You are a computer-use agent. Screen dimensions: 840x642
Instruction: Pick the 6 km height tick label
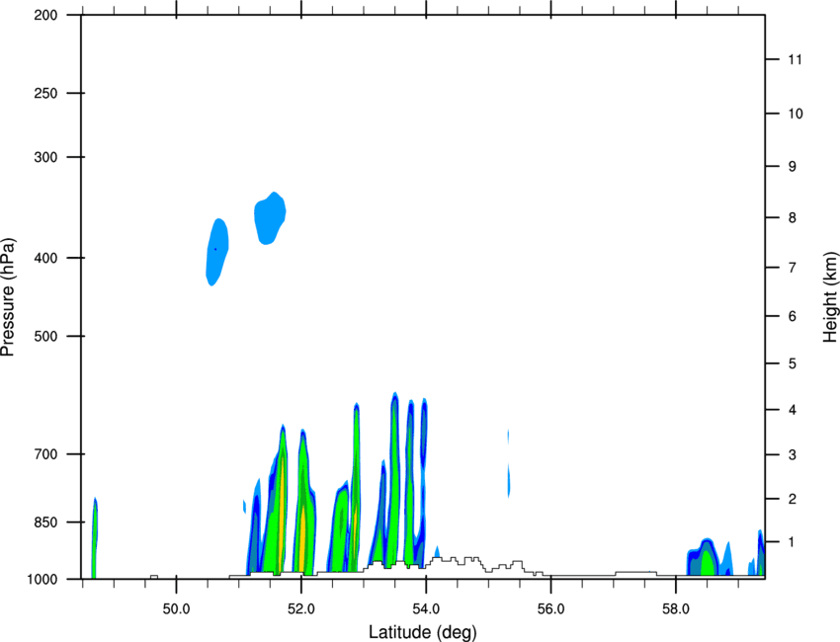click(x=792, y=316)
